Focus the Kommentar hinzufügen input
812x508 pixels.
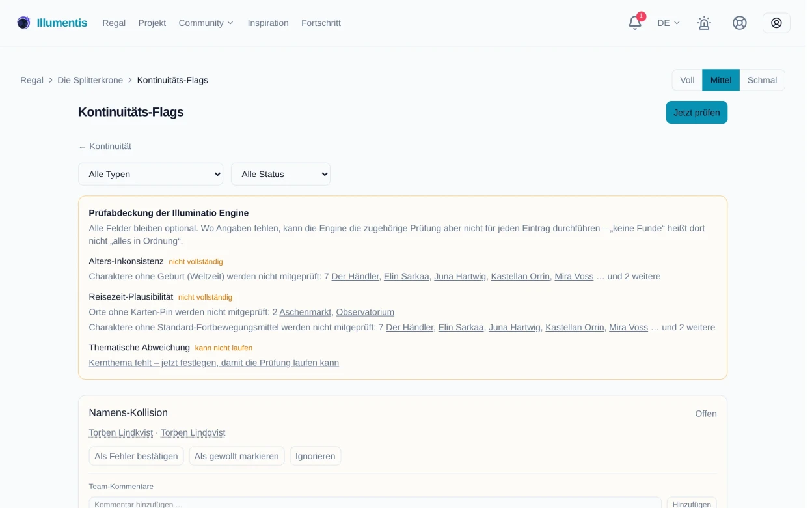[375, 503]
